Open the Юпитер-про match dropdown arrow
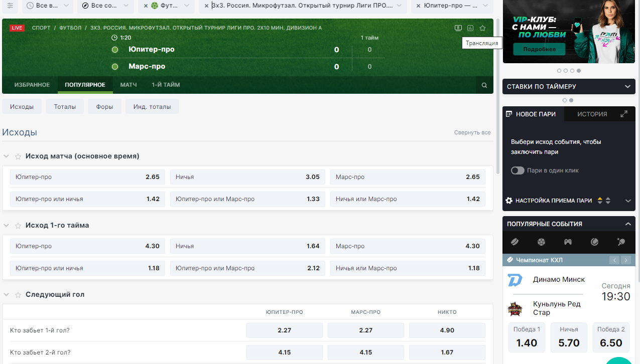Image resolution: width=640 pixels, height=364 pixels. click(485, 6)
